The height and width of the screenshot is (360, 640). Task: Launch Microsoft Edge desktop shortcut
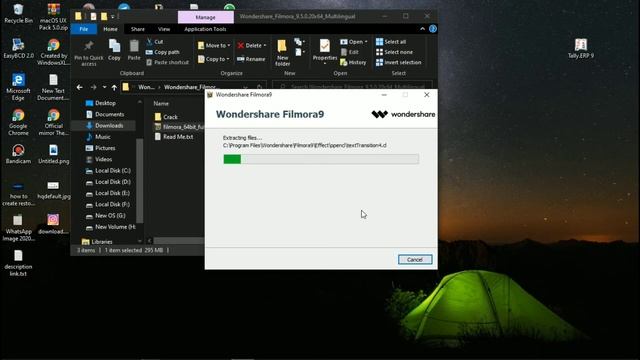(18, 87)
